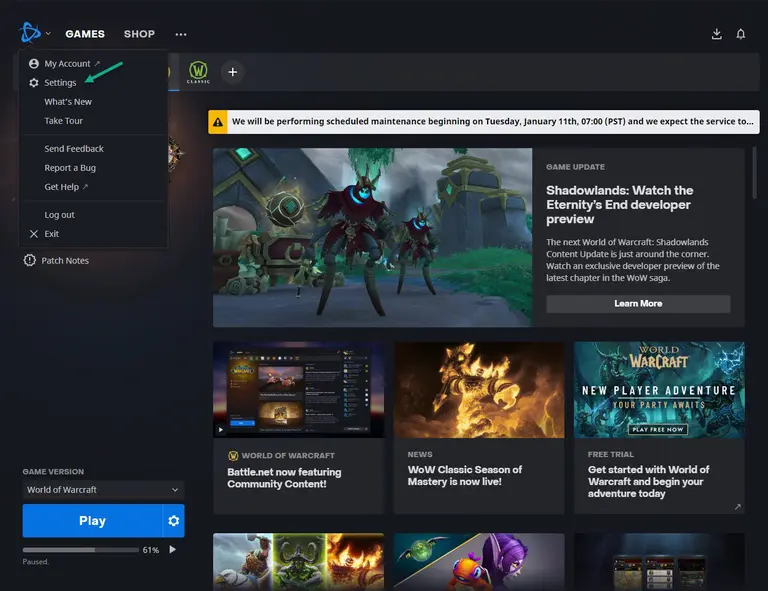The image size is (768, 591).
Task: Select the WoW Classic game icon
Action: (198, 72)
